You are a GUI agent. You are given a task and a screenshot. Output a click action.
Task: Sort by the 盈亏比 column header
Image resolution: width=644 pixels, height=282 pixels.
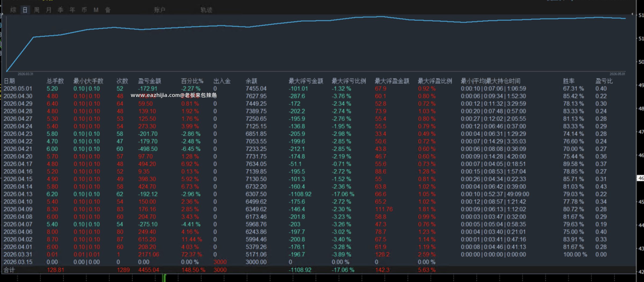point(604,81)
